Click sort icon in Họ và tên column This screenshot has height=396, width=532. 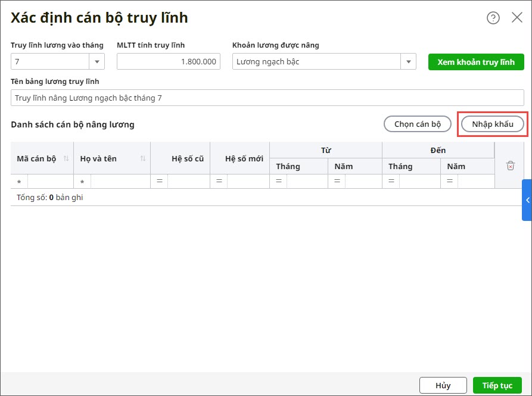[143, 158]
